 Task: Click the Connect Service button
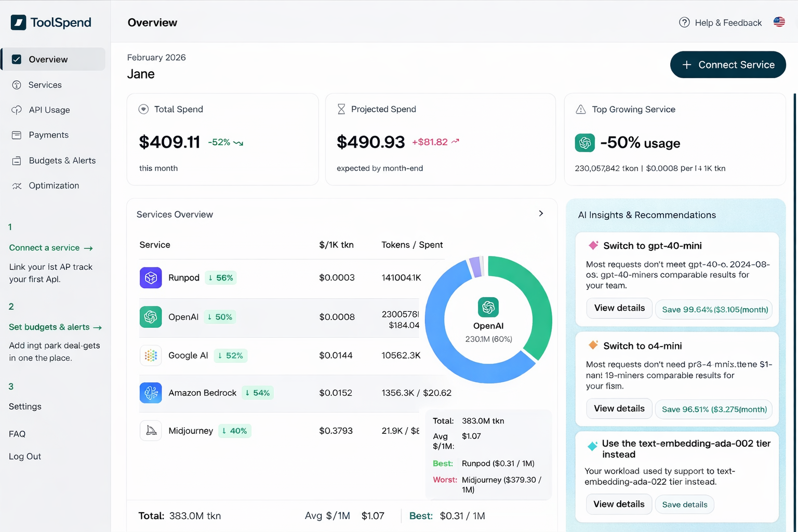pos(728,64)
